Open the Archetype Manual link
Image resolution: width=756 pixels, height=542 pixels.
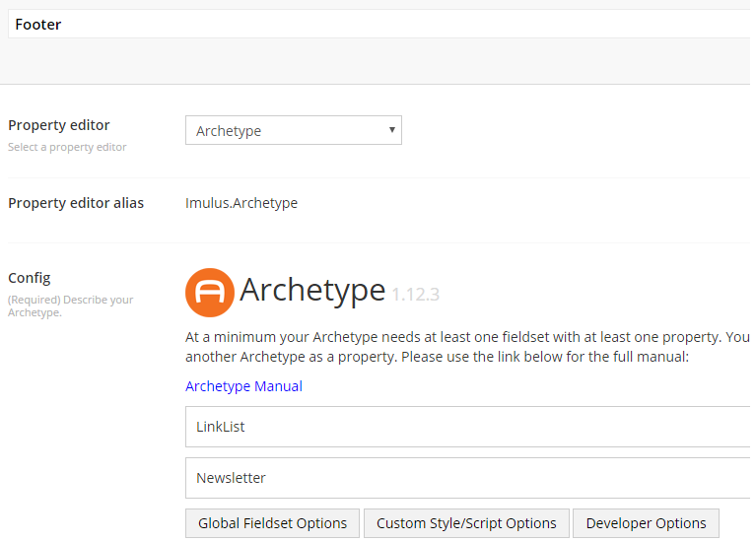click(x=243, y=386)
